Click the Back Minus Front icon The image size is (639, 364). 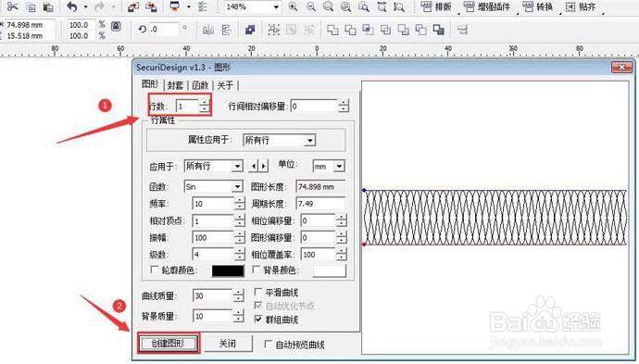click(x=421, y=30)
